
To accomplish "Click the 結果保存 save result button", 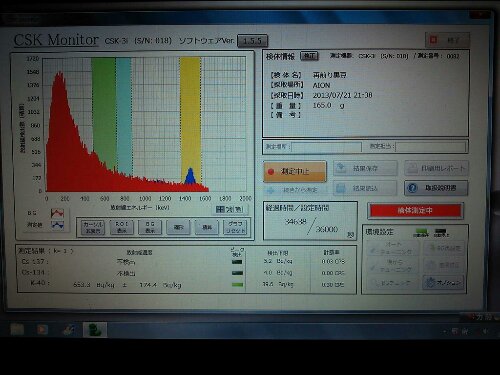I will (x=365, y=169).
